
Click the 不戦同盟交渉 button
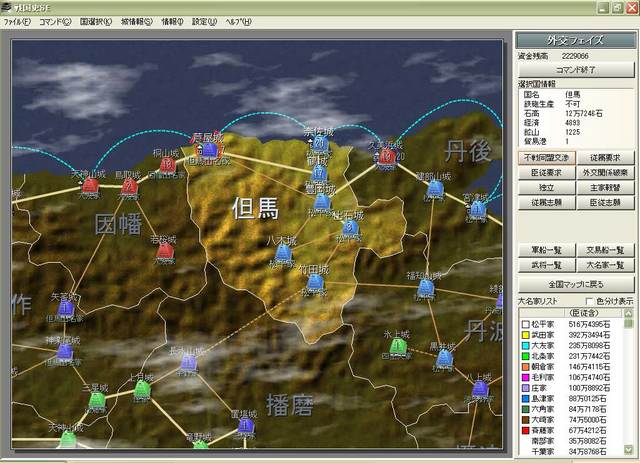(547, 158)
